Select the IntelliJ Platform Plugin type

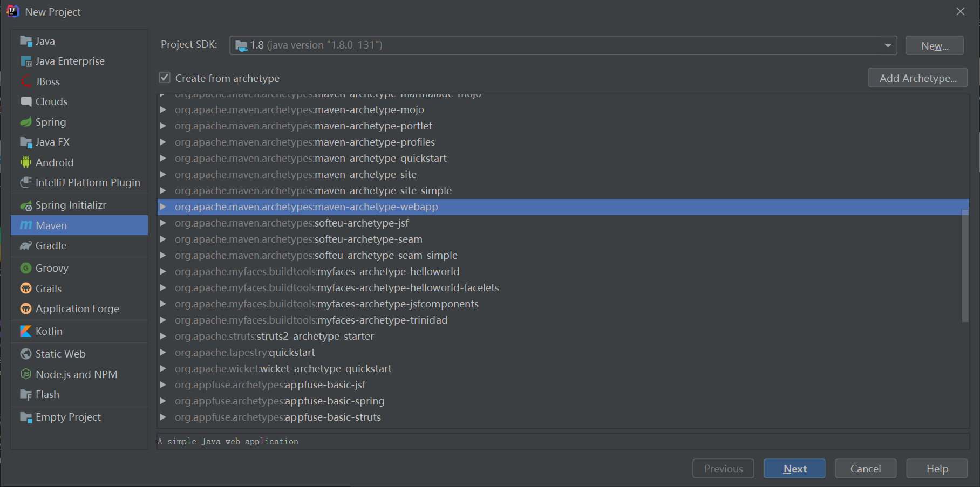tap(87, 182)
